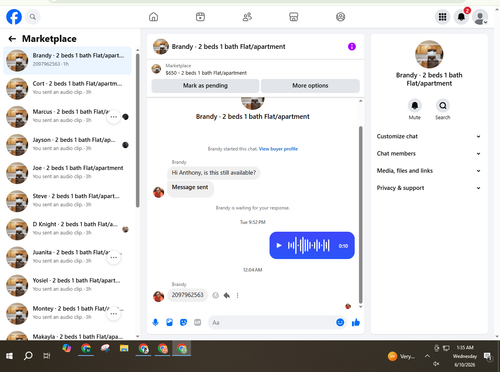
Task: Click the conversation list scrollbar
Action: [x=137, y=130]
